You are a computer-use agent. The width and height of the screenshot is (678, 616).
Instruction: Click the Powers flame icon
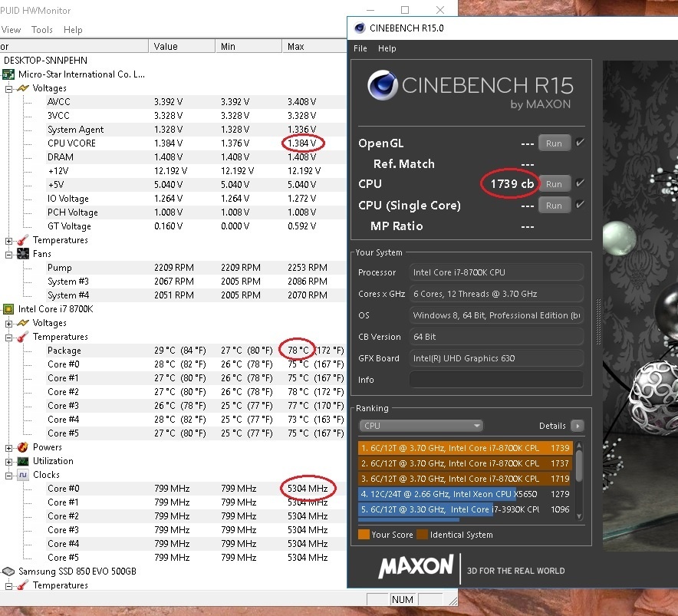(x=22, y=447)
